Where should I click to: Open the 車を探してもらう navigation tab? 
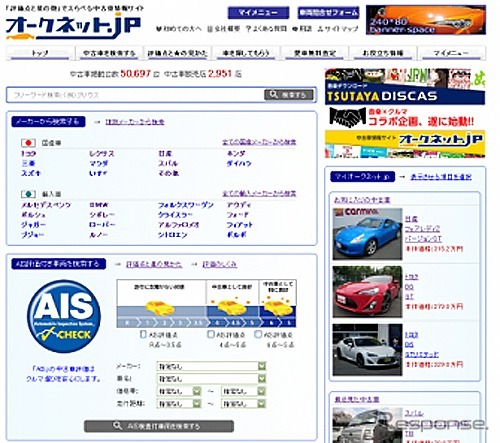click(x=246, y=53)
